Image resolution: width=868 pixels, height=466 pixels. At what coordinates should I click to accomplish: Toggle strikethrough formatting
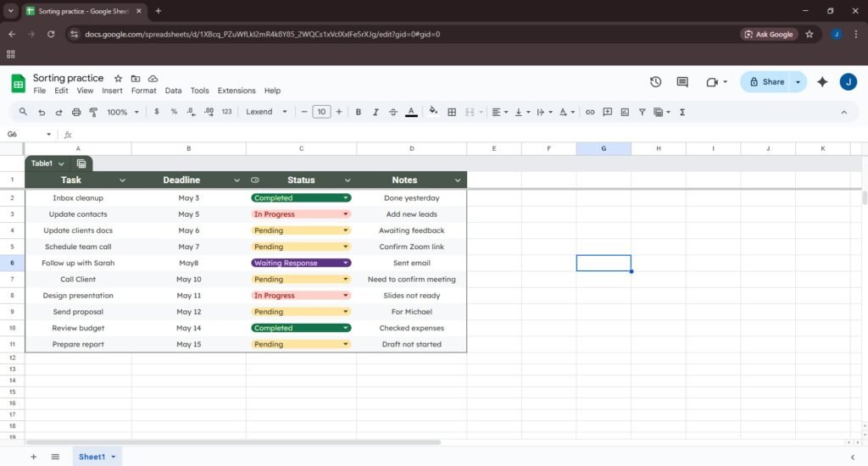click(x=392, y=112)
